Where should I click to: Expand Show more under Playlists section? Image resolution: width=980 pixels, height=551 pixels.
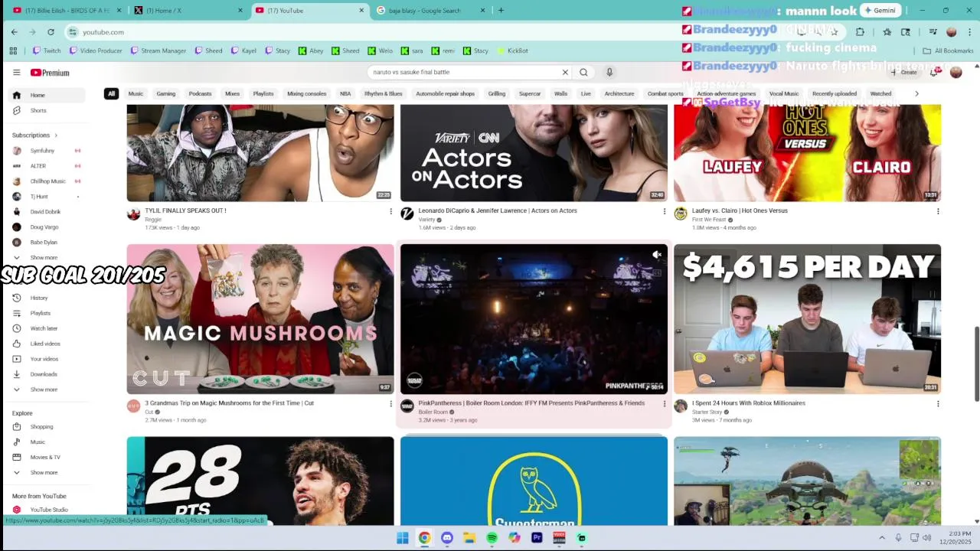click(x=44, y=390)
